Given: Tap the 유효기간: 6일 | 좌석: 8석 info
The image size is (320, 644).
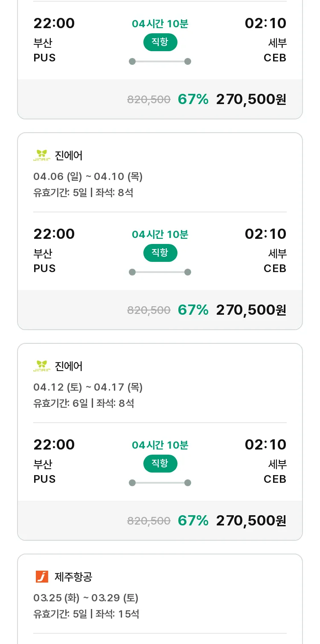Looking at the screenshot, I should coord(84,403).
